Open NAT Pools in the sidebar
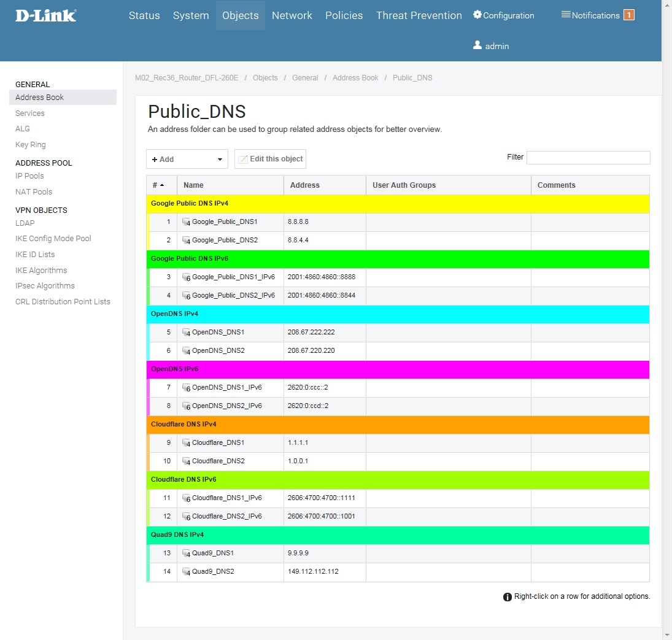 click(34, 192)
